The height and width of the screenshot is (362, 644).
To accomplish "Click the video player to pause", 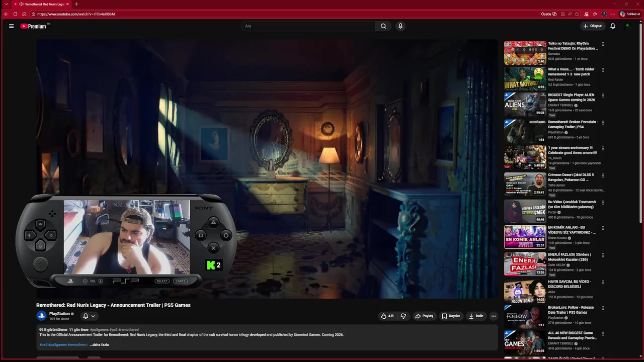I will [267, 168].
